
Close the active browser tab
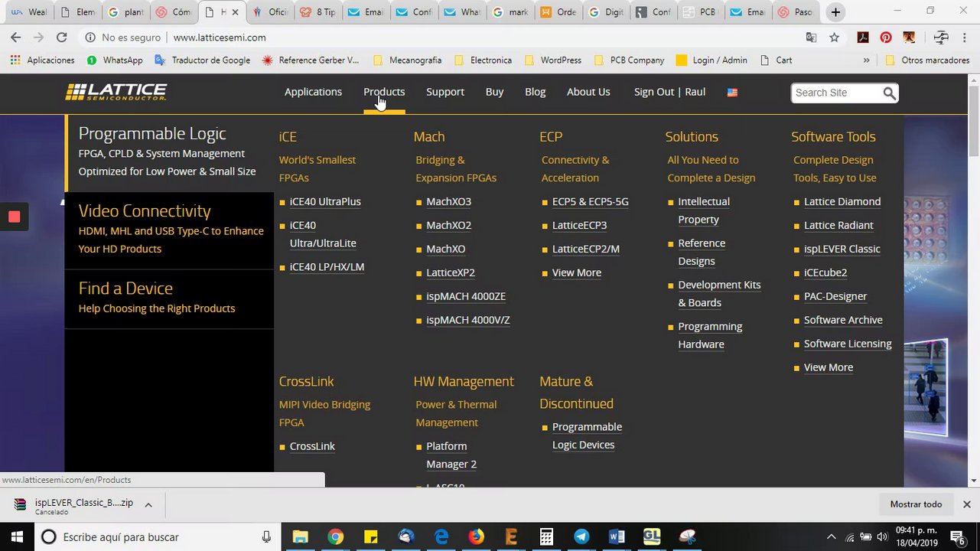(x=235, y=12)
